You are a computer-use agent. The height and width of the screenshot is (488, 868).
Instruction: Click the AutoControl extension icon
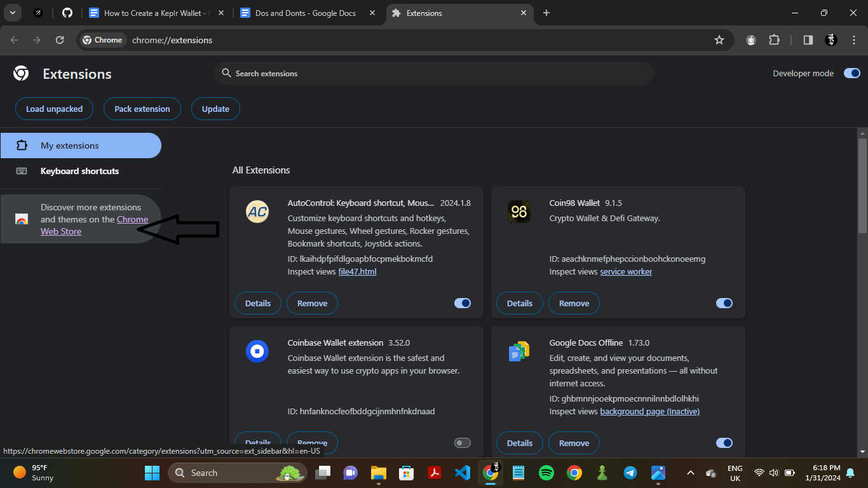(257, 212)
